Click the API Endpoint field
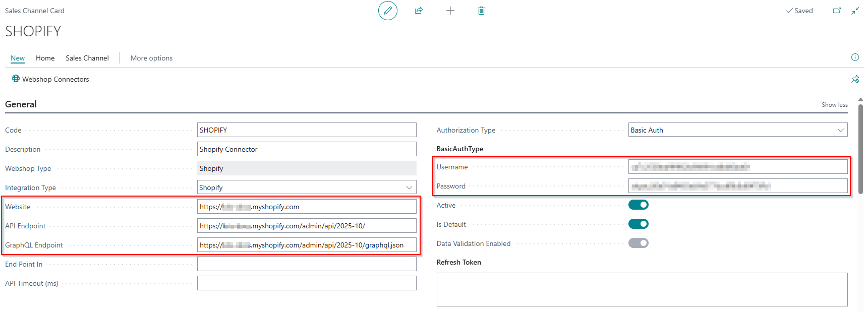Screen dimensions: 868x312 [307, 226]
